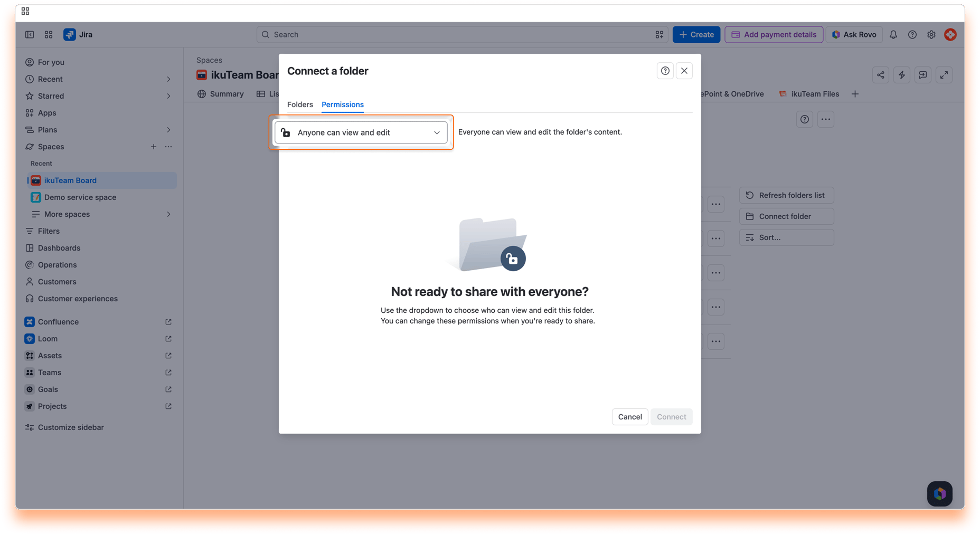Screen dimensions: 980x535
Task: Open the permissions dropdown 'Anyone can view and edit'
Action: (x=361, y=132)
